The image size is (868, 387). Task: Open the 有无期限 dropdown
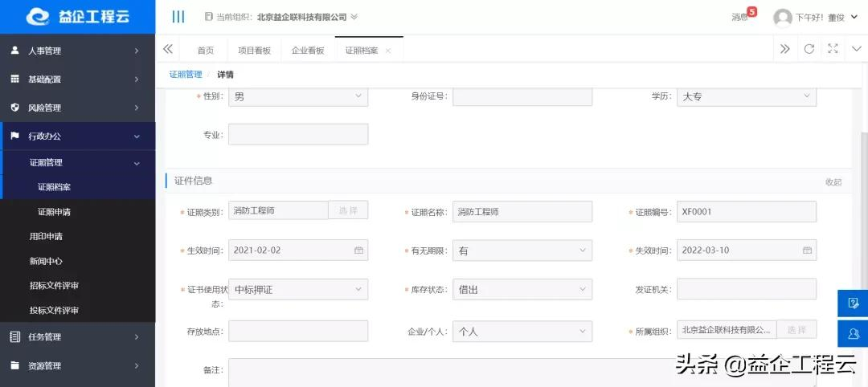point(522,251)
